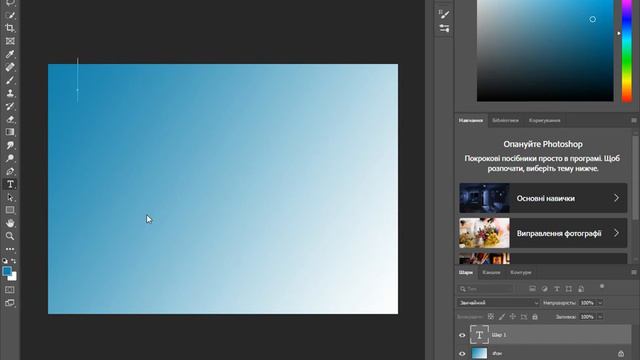Expand 'Основні навички' tutorials chevron
Image resolution: width=640 pixels, height=360 pixels.
point(616,198)
